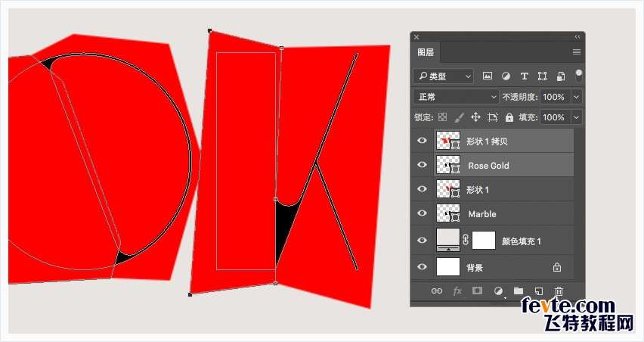Create a new layer icon
This screenshot has width=644, height=342.
539,291
